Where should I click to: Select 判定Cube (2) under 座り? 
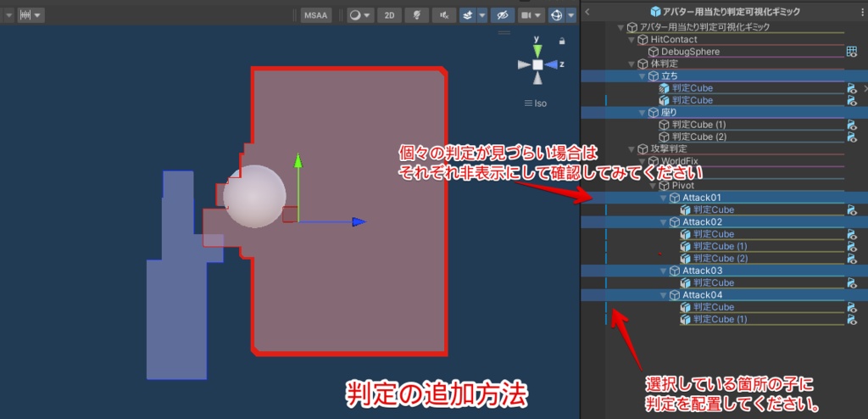(x=698, y=137)
